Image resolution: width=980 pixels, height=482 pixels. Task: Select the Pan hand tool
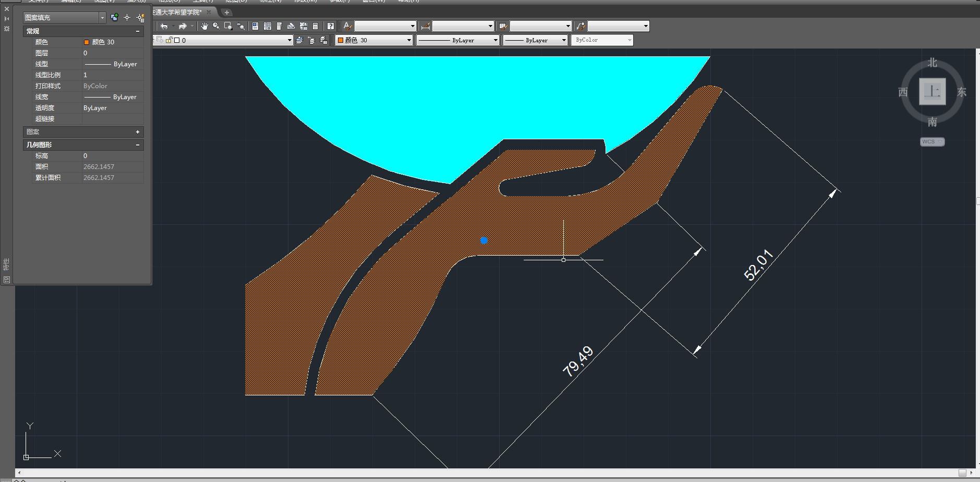pyautogui.click(x=204, y=26)
